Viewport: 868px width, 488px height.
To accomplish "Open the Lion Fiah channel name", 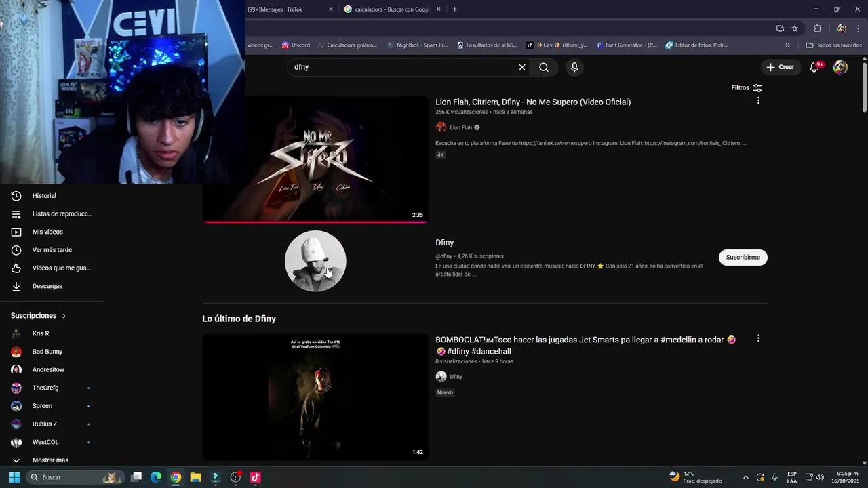I will pyautogui.click(x=460, y=127).
